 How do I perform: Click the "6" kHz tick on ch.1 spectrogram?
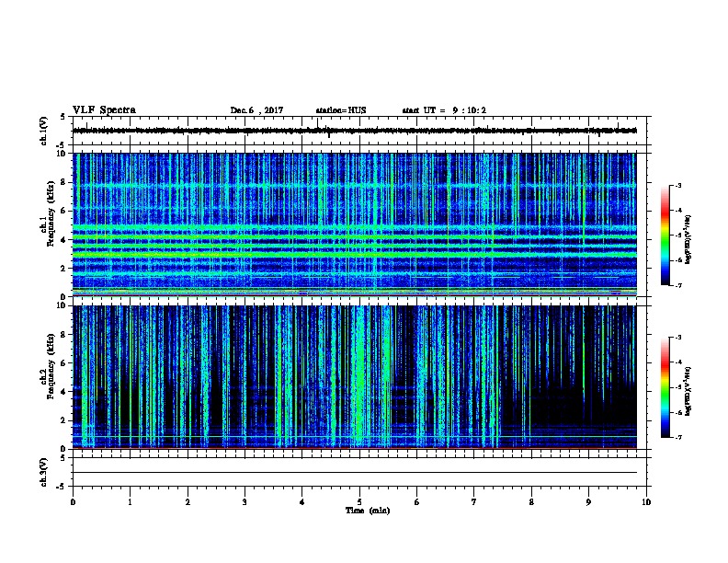click(x=63, y=211)
